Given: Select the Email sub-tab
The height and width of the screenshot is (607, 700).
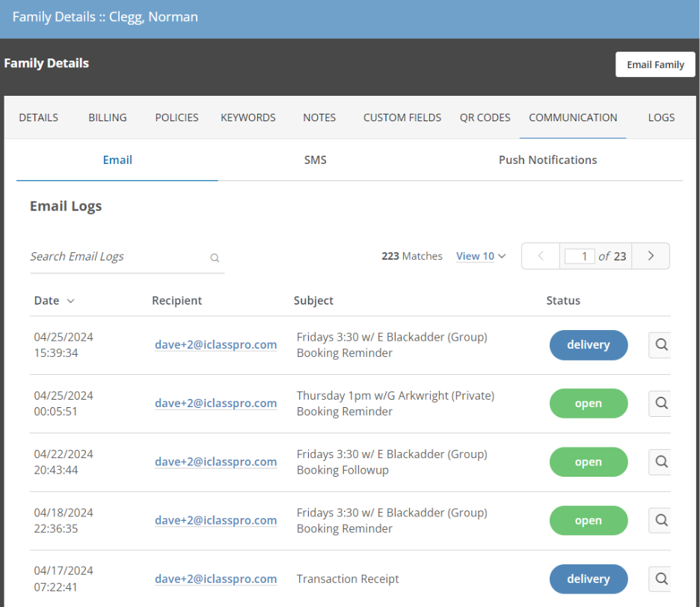Looking at the screenshot, I should click(x=117, y=160).
